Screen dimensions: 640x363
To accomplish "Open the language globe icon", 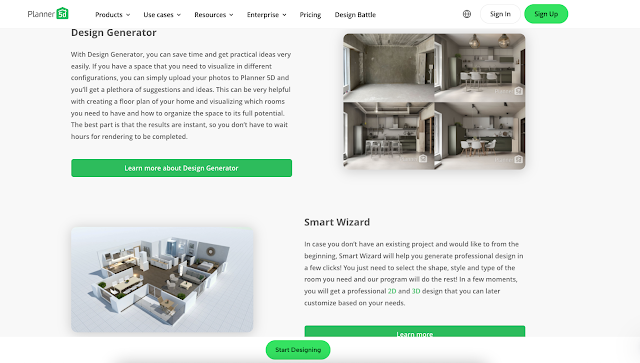I will 467,14.
